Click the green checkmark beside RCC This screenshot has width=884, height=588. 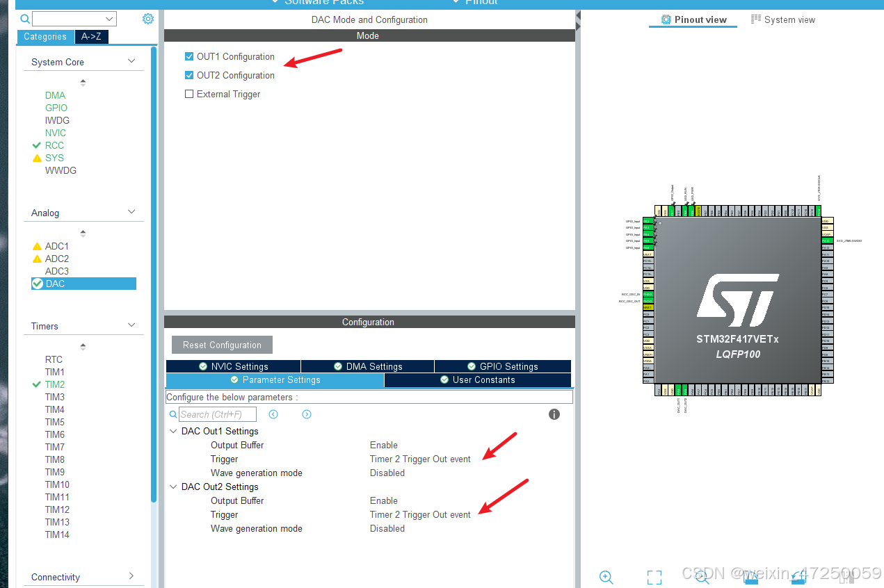point(37,145)
